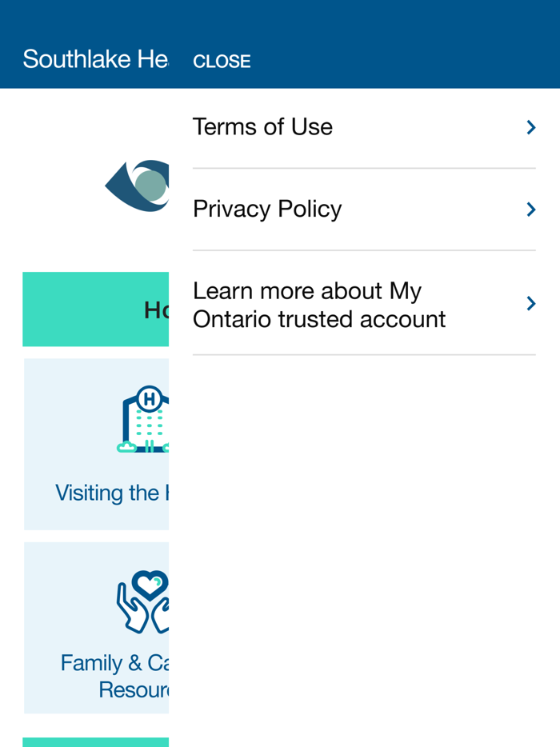Tap the teal cloud on hospital icon
The height and width of the screenshot is (747, 560).
click(x=126, y=447)
